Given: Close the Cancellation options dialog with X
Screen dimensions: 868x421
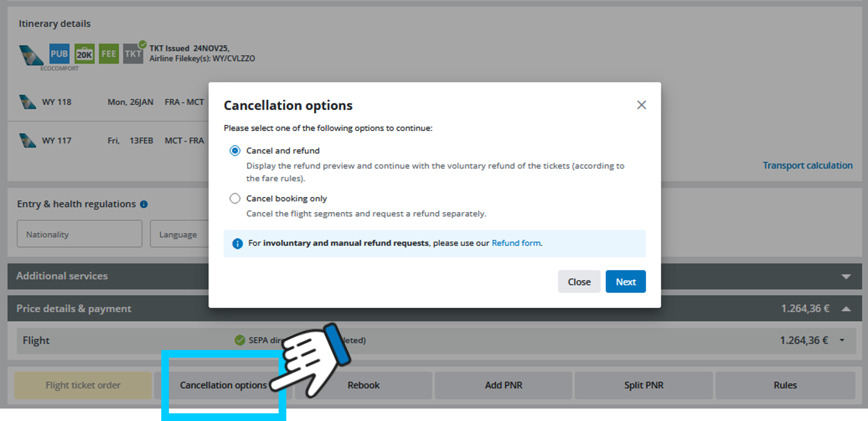Looking at the screenshot, I should (x=641, y=105).
